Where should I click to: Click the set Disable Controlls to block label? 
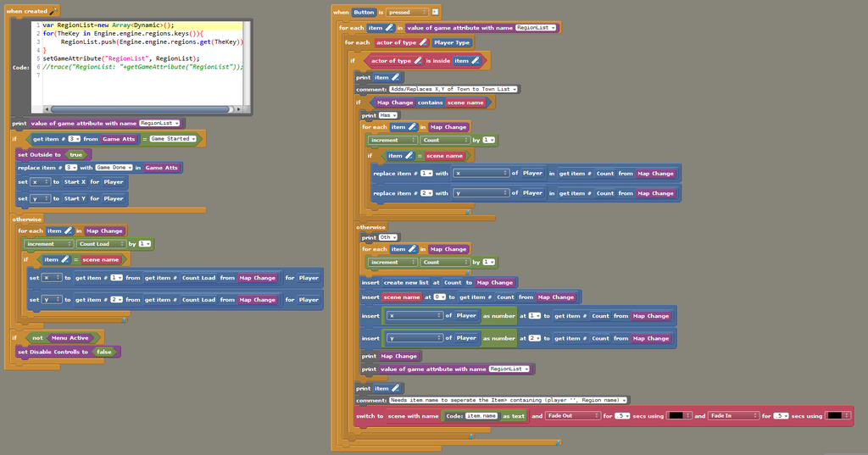click(53, 352)
